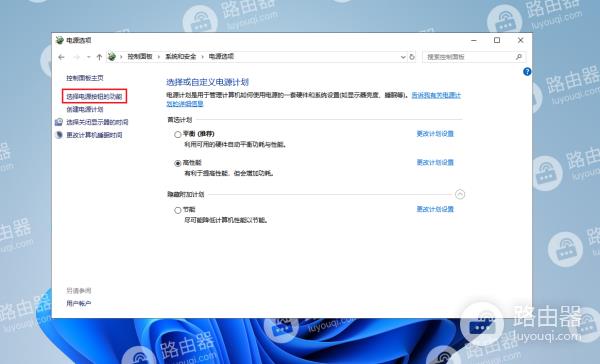Click the back navigation arrow

[x=61, y=57]
